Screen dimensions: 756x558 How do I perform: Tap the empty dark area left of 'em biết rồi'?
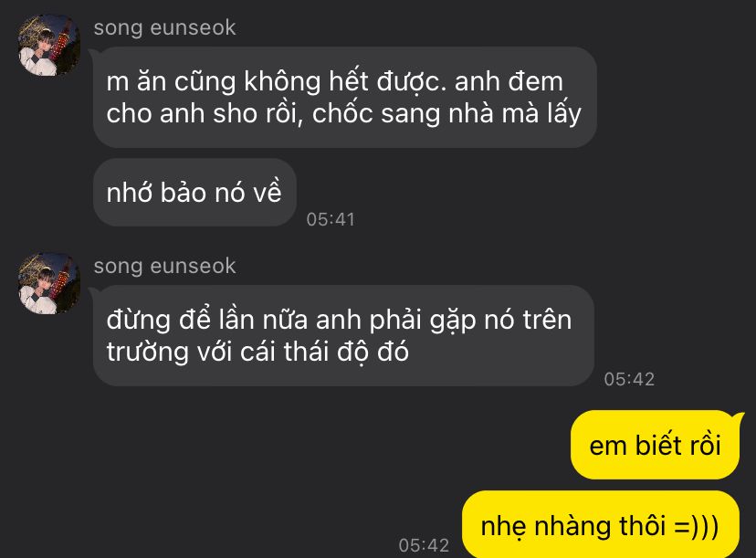[x=289, y=445]
